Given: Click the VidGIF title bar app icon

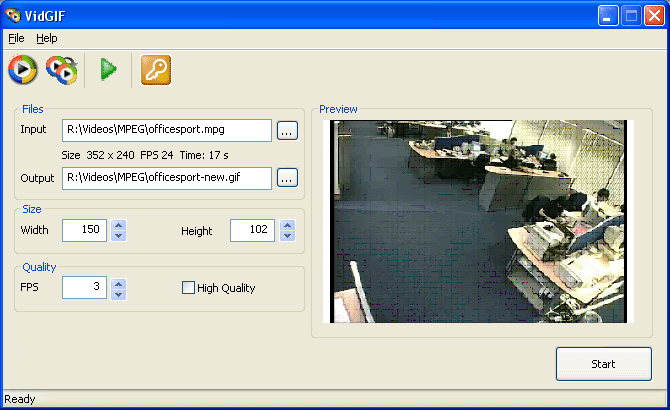Looking at the screenshot, I should tap(13, 15).
